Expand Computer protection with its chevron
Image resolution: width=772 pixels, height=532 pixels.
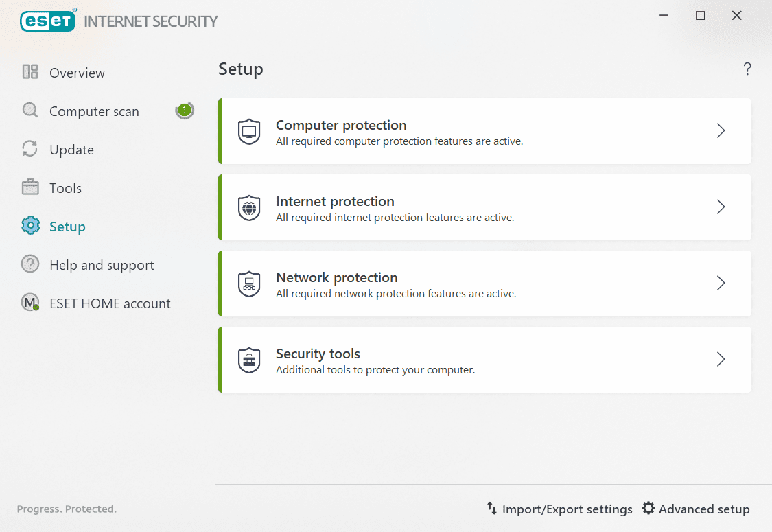click(x=721, y=130)
